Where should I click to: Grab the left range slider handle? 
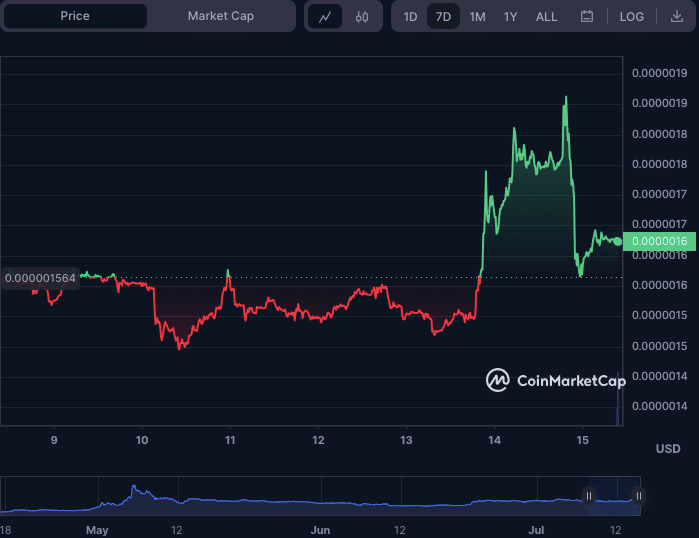point(589,495)
